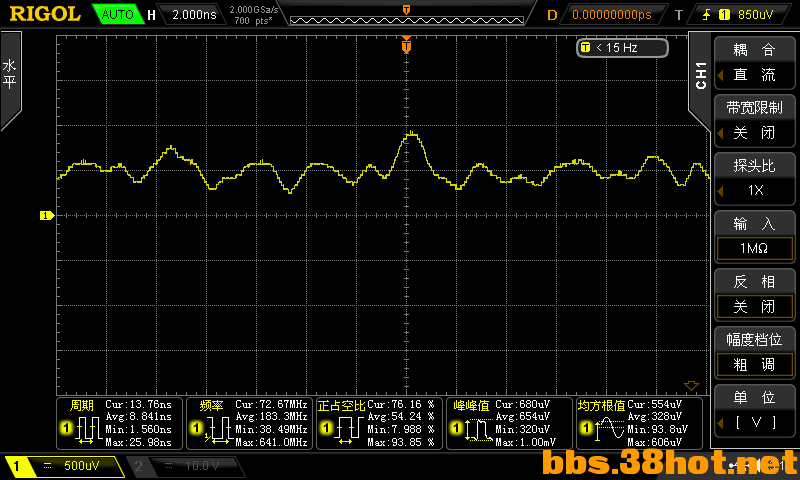Select channel 1 500uV scale tab
The image size is (800, 480).
64,466
